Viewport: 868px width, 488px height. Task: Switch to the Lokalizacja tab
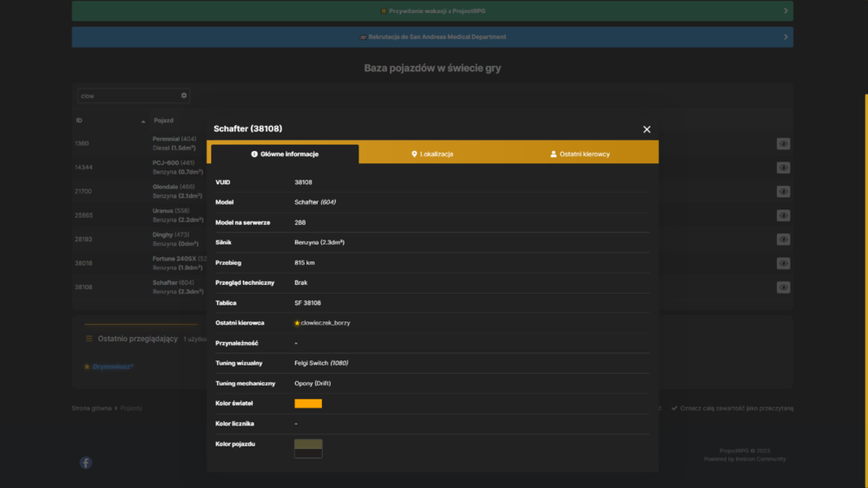432,154
